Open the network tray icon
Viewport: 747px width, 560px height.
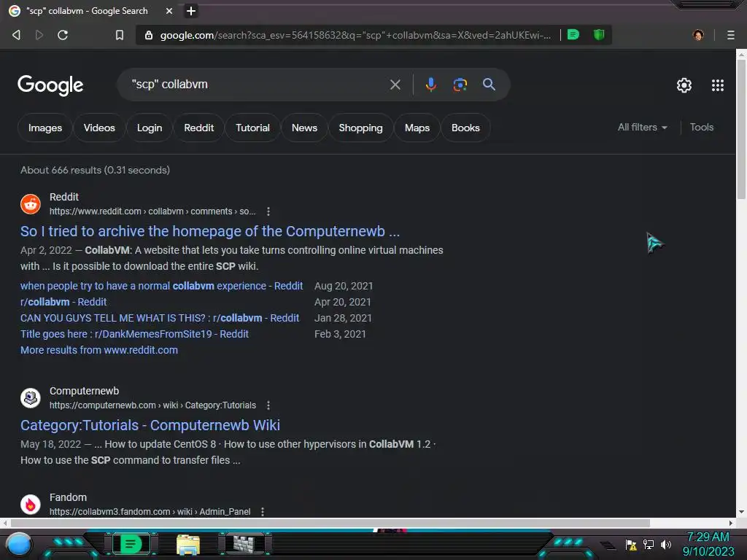649,544
